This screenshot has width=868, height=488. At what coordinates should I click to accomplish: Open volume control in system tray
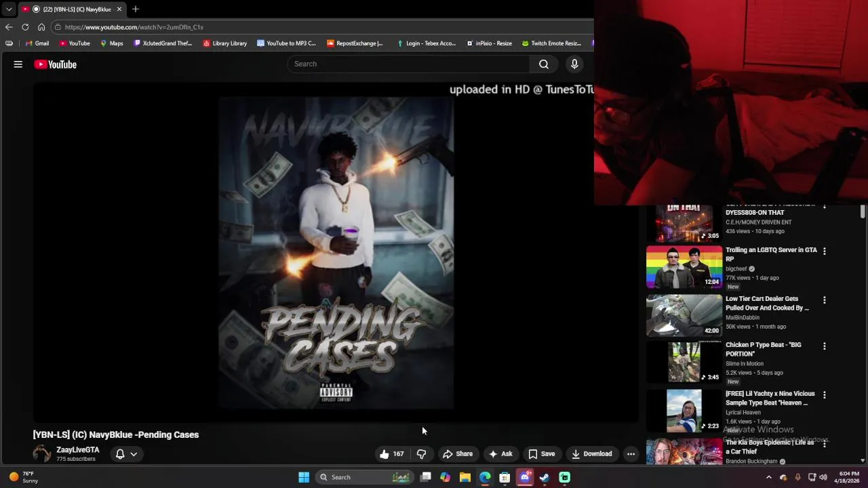point(823,477)
